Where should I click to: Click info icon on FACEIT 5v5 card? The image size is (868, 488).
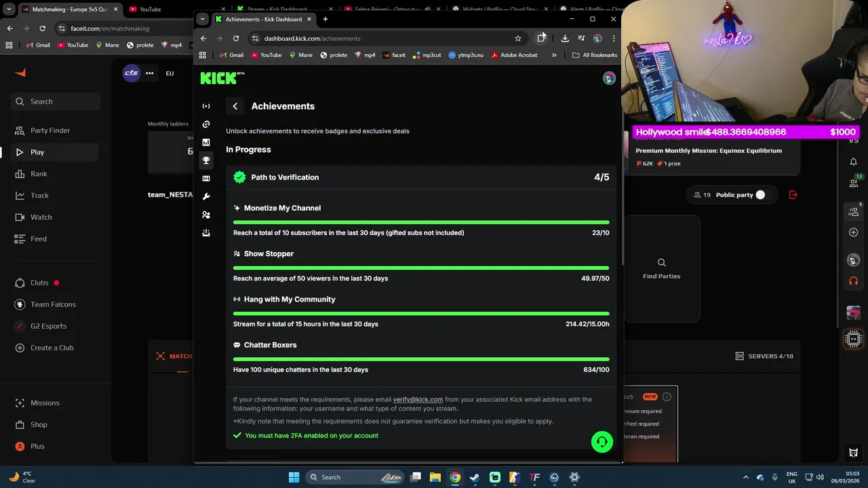click(x=667, y=396)
